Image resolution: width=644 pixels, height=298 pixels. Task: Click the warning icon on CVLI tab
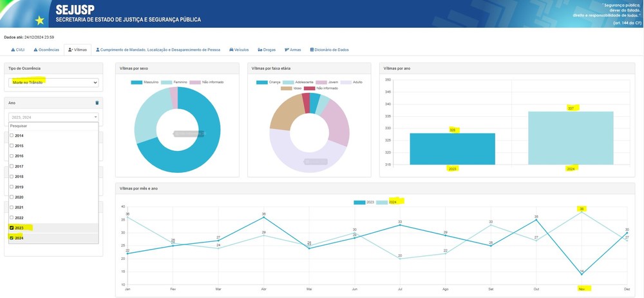[x=13, y=50]
